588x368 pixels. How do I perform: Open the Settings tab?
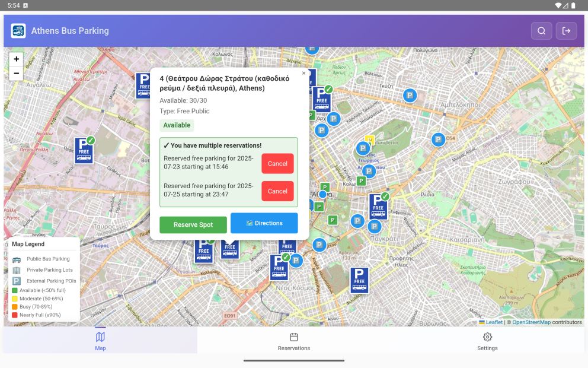487,341
